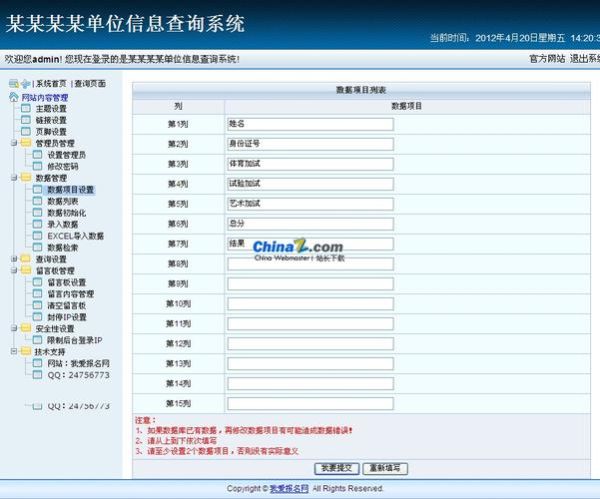This screenshot has width=600, height=499.
Task: Click the 网站内容管理 root node label
Action: (45, 97)
